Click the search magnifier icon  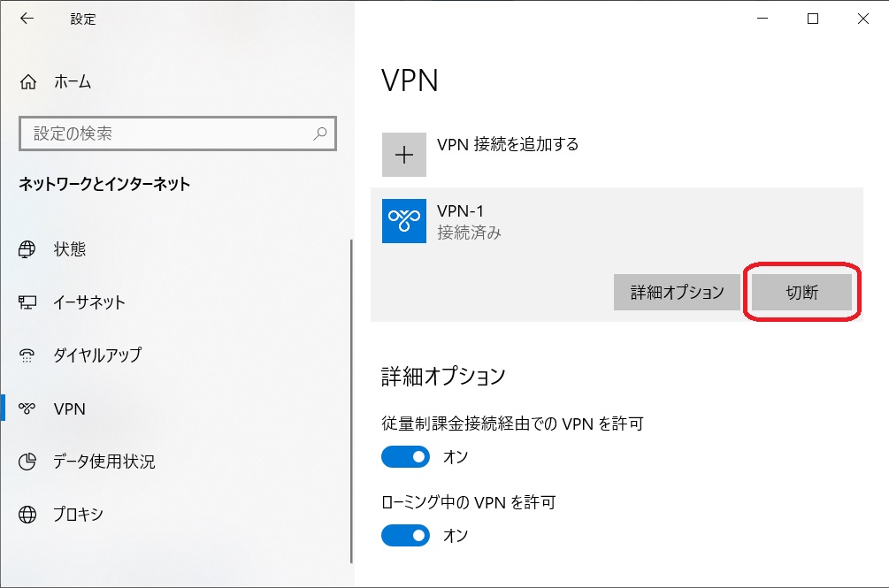coord(320,134)
